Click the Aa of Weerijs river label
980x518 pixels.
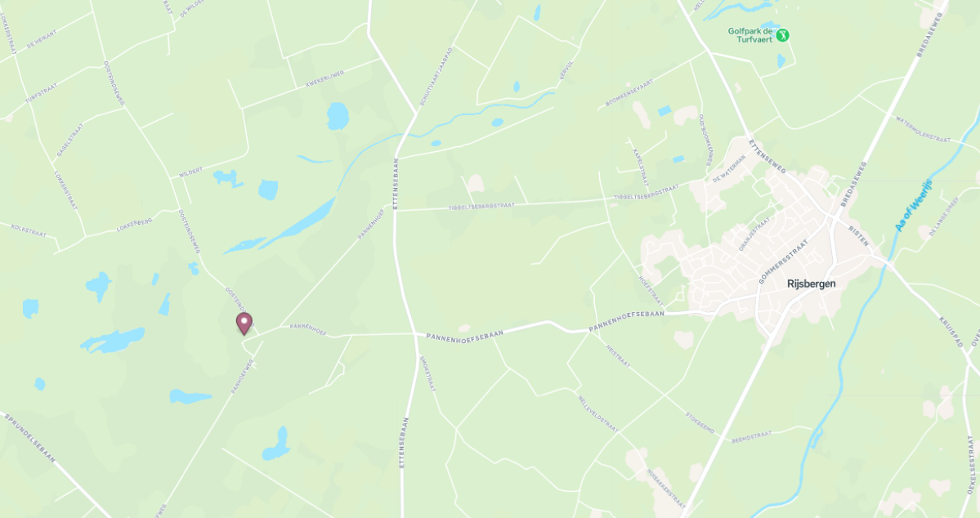coord(914,205)
